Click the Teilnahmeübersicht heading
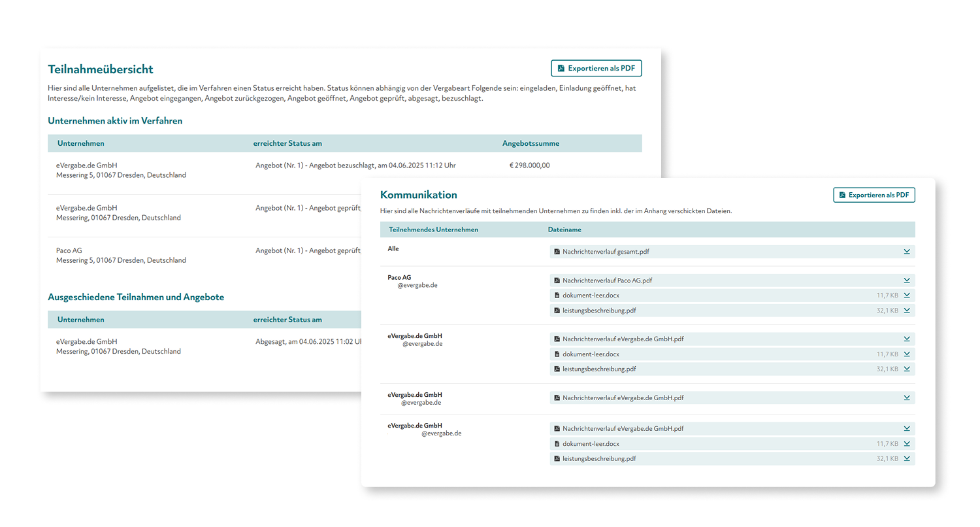The image size is (980, 527). coord(101,69)
